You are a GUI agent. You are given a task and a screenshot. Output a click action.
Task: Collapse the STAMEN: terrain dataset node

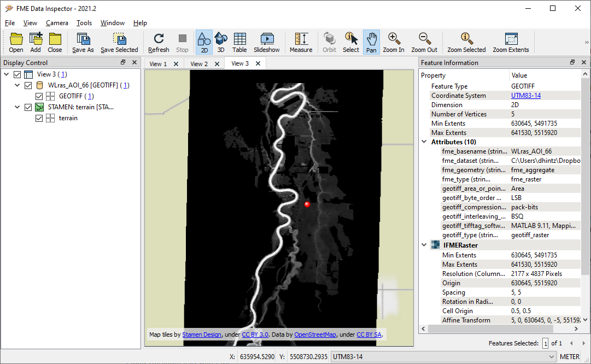pyautogui.click(x=17, y=107)
